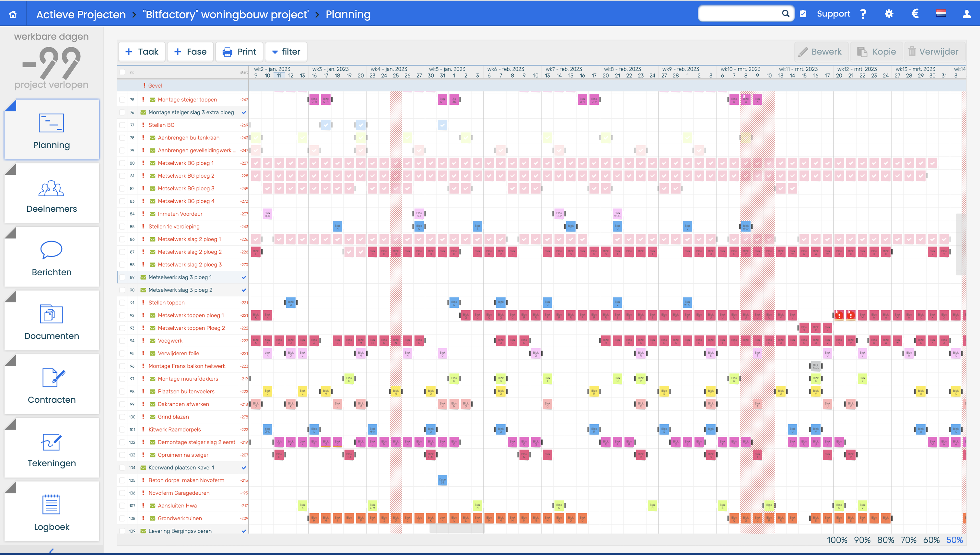Click the Bewerk edit button
The image size is (980, 555).
click(821, 52)
